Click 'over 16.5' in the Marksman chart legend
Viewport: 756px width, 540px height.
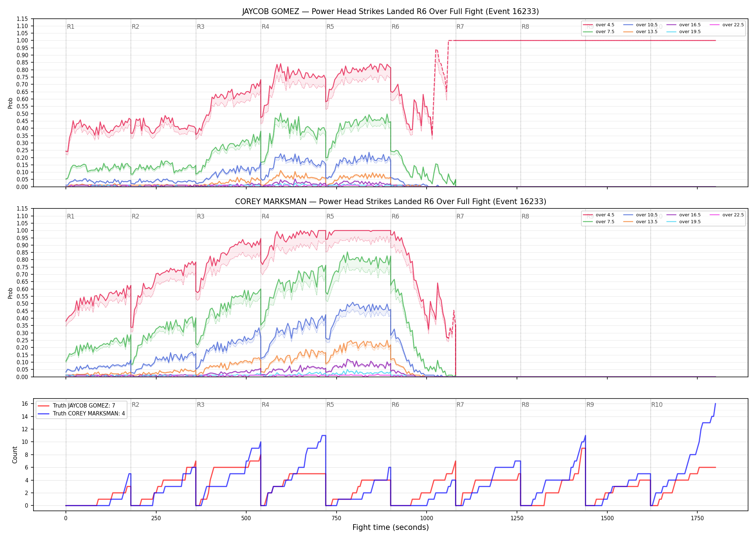(x=690, y=215)
